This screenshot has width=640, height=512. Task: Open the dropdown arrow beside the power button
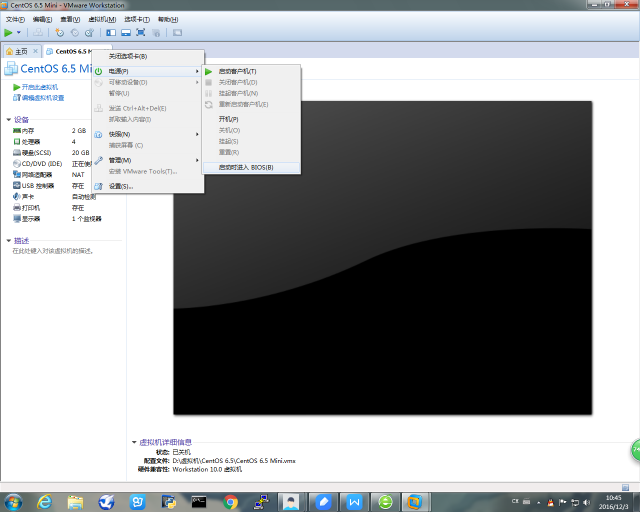19,33
